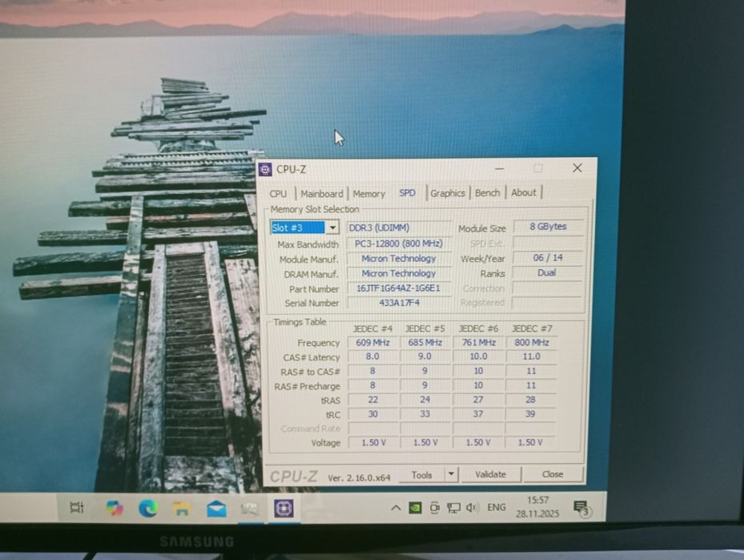The width and height of the screenshot is (744, 560).
Task: Click the ENG language indicator
Action: pos(497,507)
